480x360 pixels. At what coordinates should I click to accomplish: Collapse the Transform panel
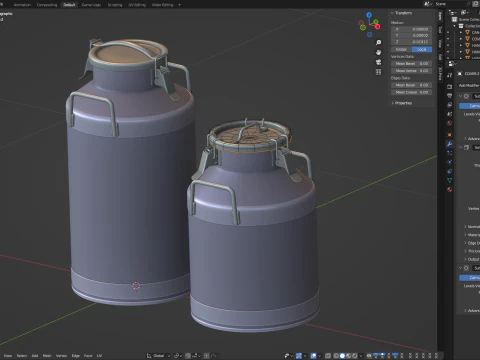pos(392,13)
